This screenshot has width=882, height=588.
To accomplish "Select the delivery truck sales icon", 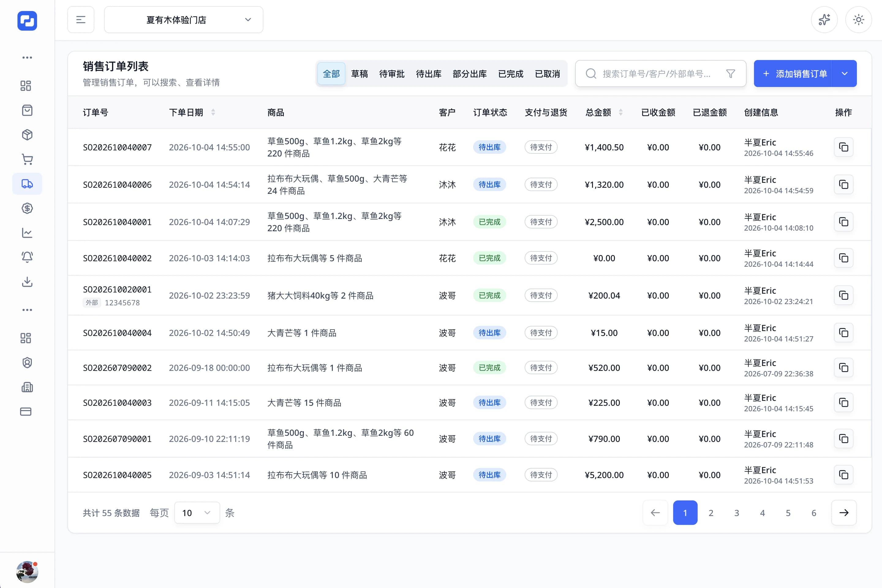I will [27, 184].
